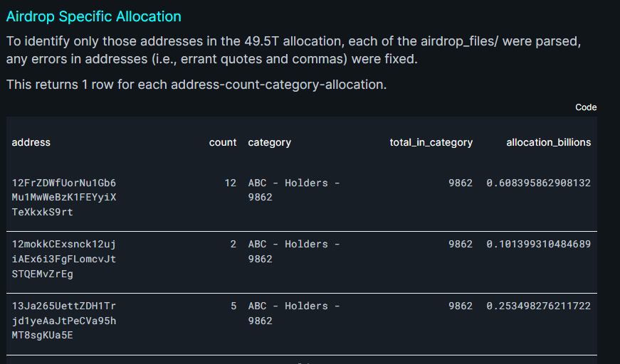Click allocation value 0.253498276211722
This screenshot has width=620, height=364.
[x=539, y=306]
